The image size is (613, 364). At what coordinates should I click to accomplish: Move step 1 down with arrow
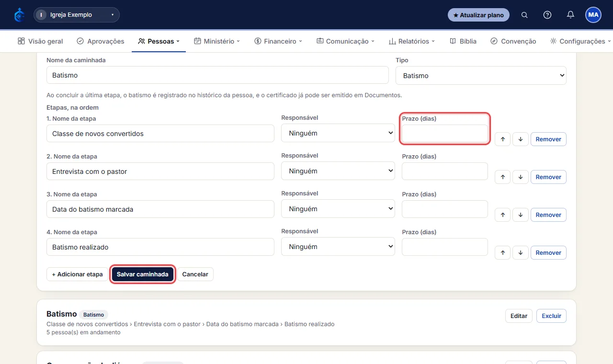pos(521,139)
